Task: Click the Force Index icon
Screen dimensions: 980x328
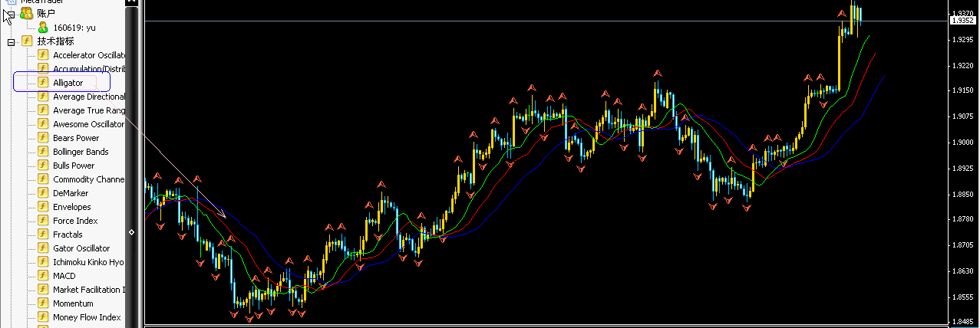Action: (x=43, y=221)
